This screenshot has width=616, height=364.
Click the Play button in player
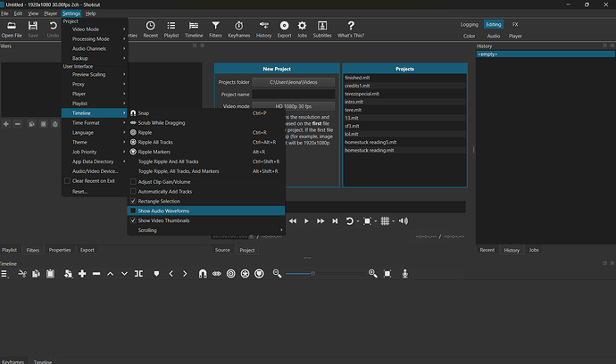[x=306, y=221]
